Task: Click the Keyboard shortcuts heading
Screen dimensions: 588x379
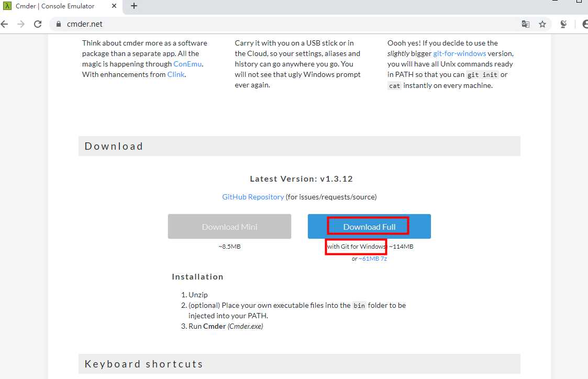Action: click(x=143, y=364)
